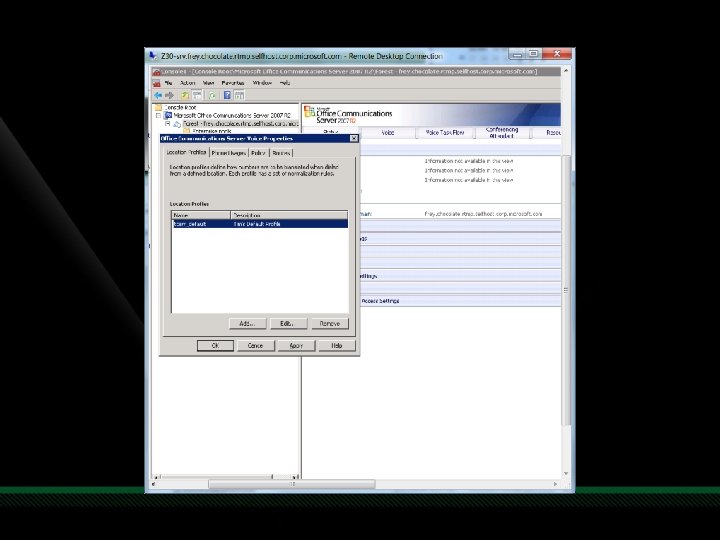Click Cancel in Voice Properties dialog
This screenshot has width=720, height=540.
tap(255, 346)
